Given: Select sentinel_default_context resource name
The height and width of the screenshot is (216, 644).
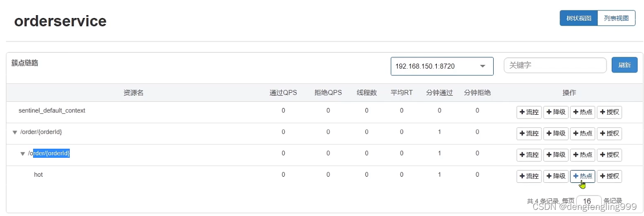Looking at the screenshot, I should click(x=52, y=110).
